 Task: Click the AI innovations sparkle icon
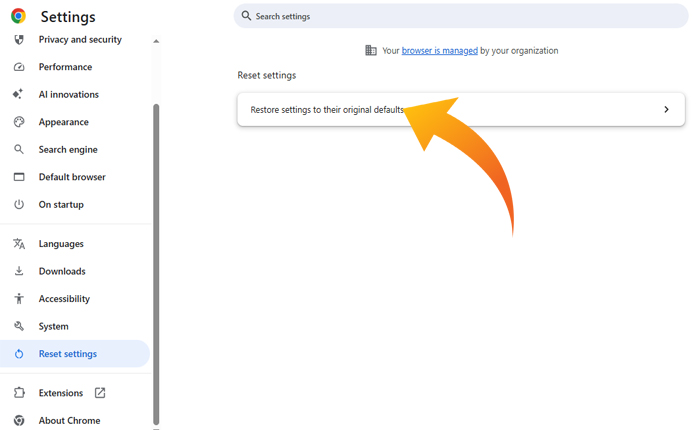pos(18,95)
